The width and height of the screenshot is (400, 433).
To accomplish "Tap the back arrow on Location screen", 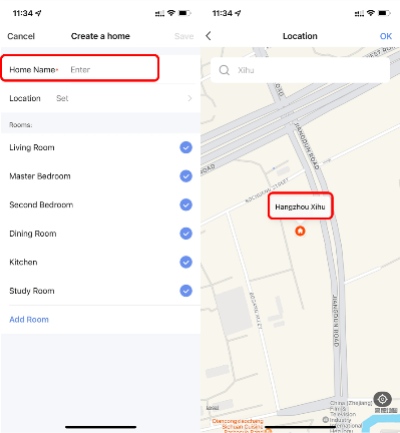I will coord(208,36).
